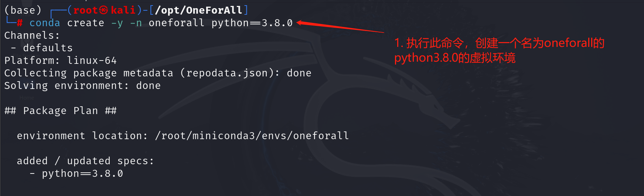Click the red Chinese annotation text
Image resolution: width=644 pixels, height=196 pixels.
499,51
